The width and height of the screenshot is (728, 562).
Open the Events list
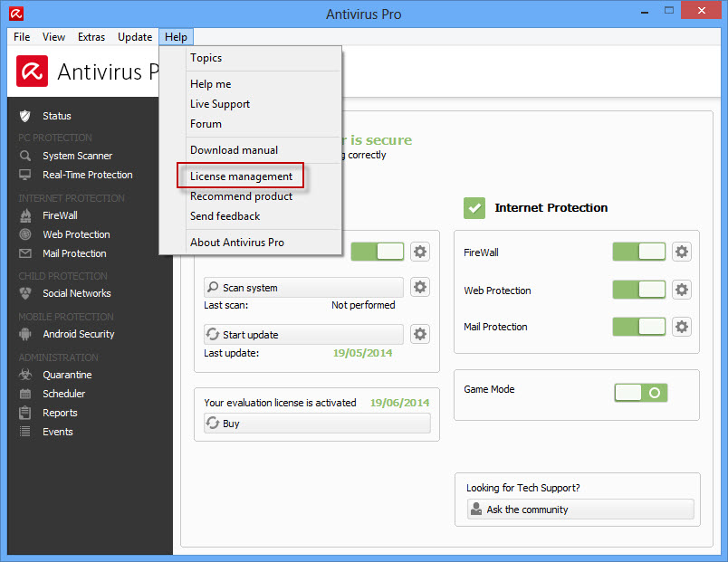(58, 432)
